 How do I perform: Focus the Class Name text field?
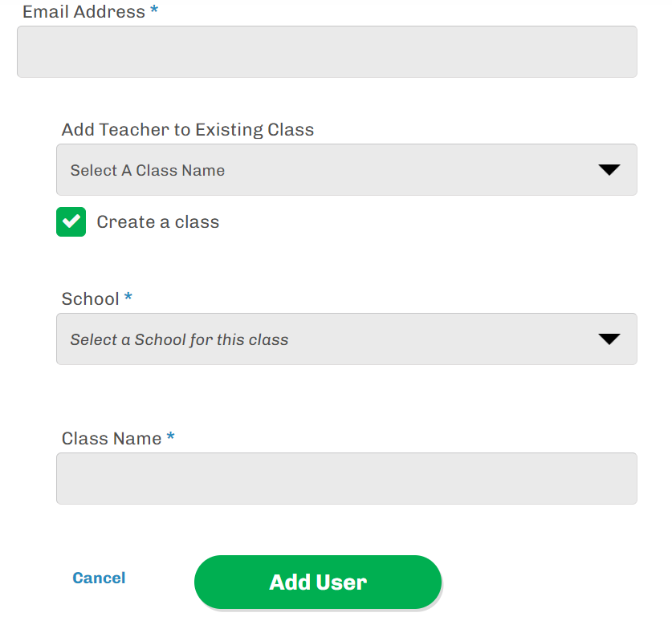[346, 478]
